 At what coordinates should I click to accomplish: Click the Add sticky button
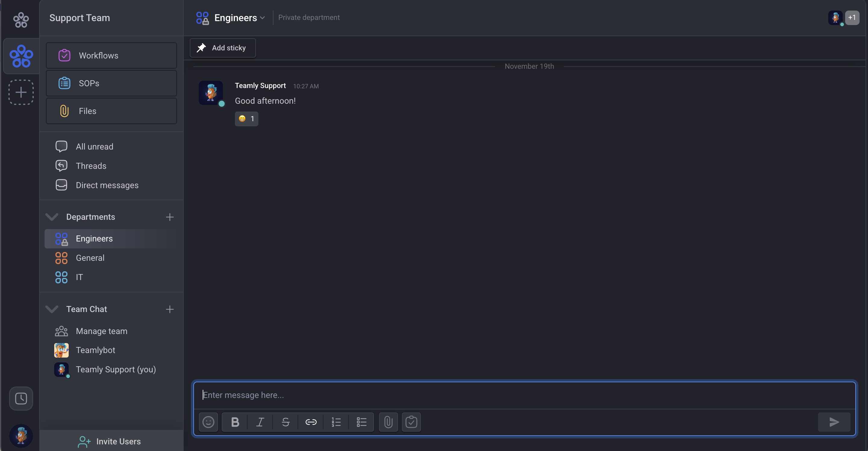tap(222, 48)
